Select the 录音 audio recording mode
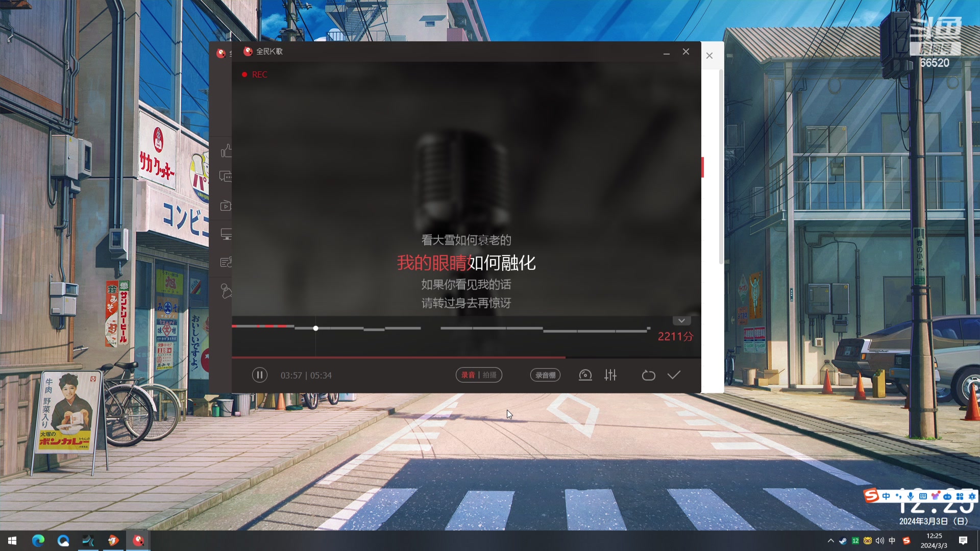 (468, 375)
